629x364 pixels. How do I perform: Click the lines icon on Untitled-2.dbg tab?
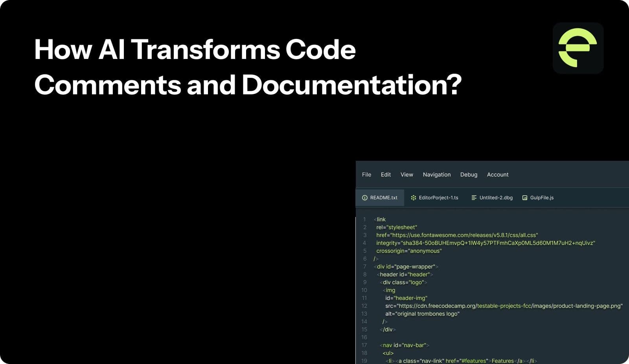click(474, 198)
